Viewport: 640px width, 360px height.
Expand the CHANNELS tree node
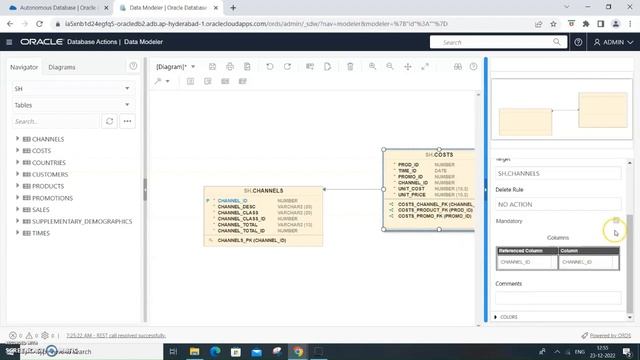(x=17, y=139)
